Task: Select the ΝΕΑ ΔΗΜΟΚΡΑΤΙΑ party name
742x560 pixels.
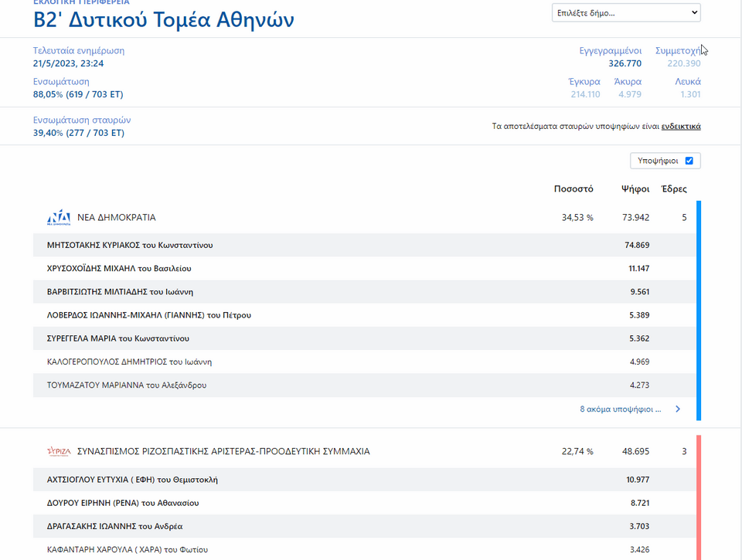Action: click(x=117, y=218)
